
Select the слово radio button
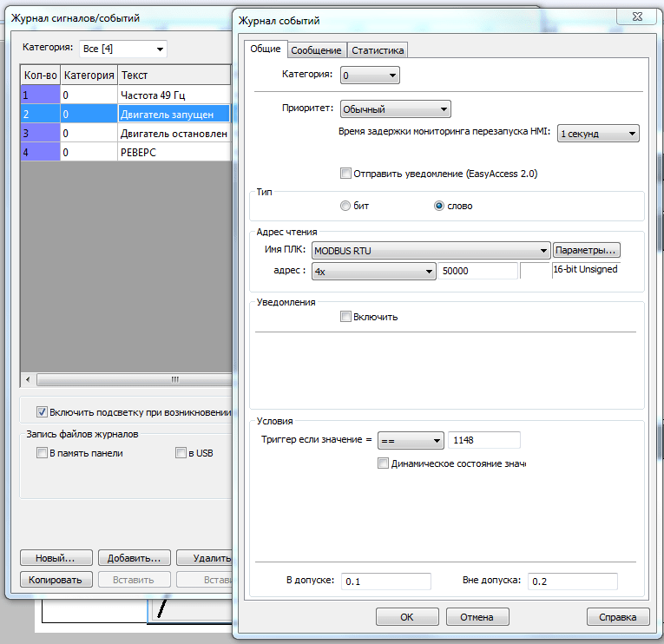click(439, 206)
